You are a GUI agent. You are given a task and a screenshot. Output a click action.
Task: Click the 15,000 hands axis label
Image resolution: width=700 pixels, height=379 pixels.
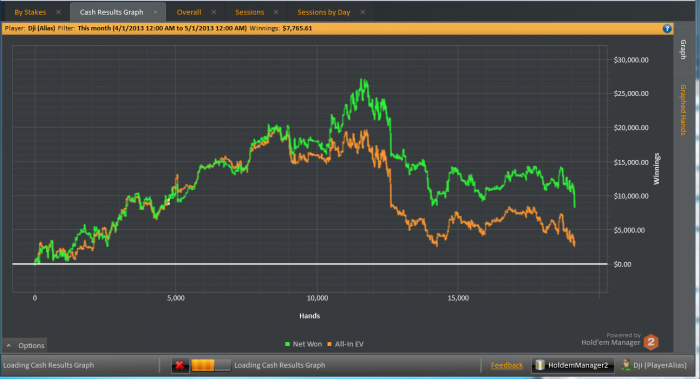pos(458,298)
